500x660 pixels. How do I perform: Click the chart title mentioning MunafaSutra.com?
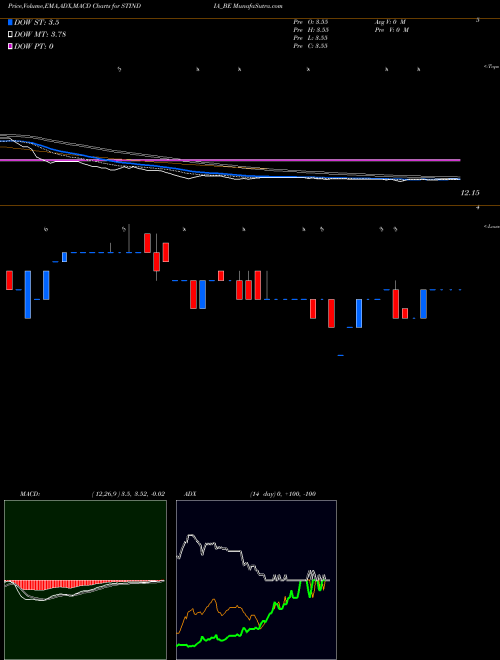coord(145,6)
